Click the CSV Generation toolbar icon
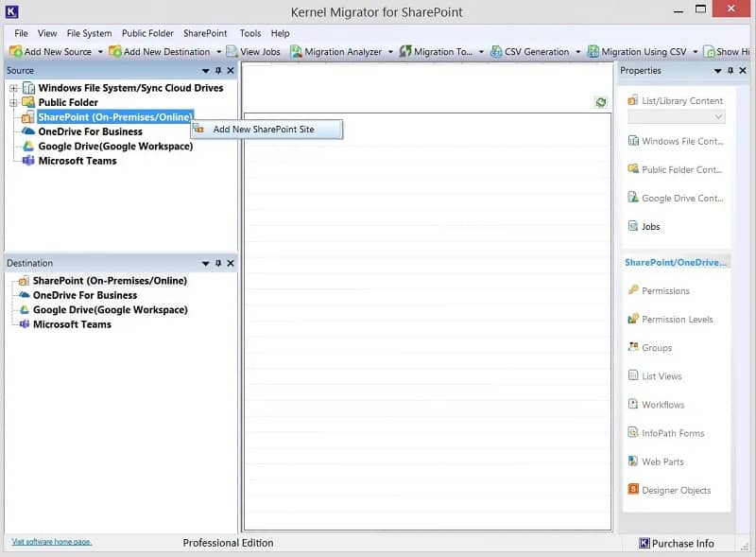 [x=496, y=51]
